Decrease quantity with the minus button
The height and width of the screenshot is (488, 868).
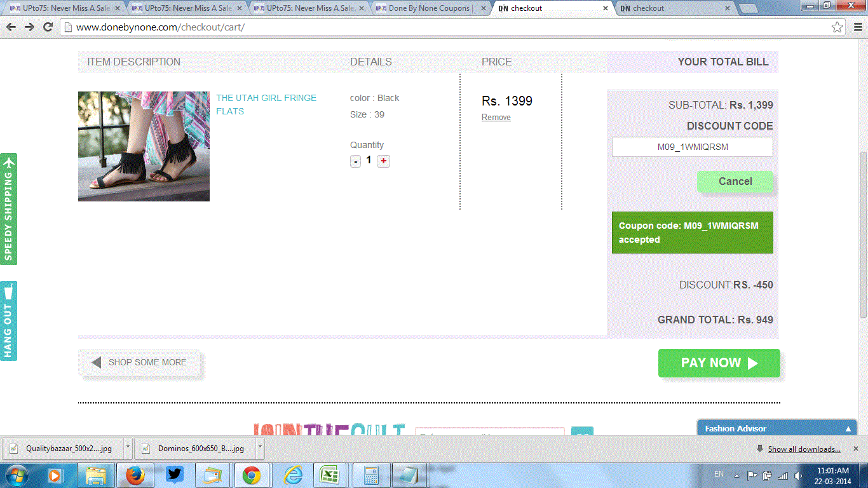coord(356,161)
